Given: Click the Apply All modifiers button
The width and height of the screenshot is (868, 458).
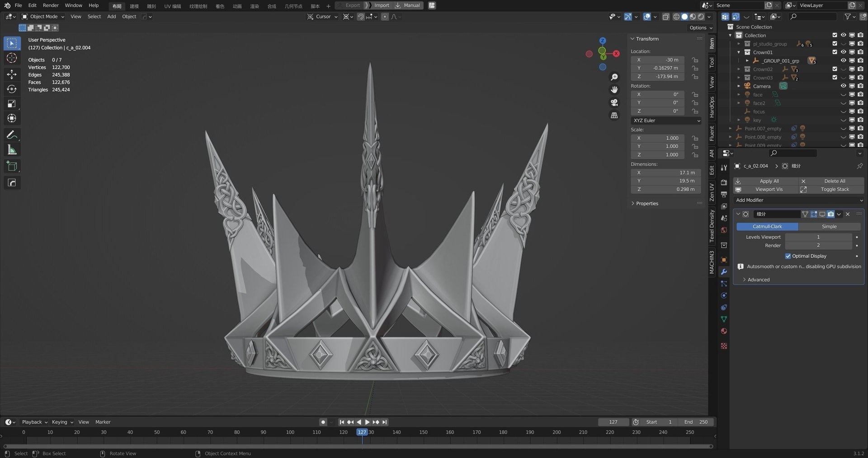Looking at the screenshot, I should (765, 181).
